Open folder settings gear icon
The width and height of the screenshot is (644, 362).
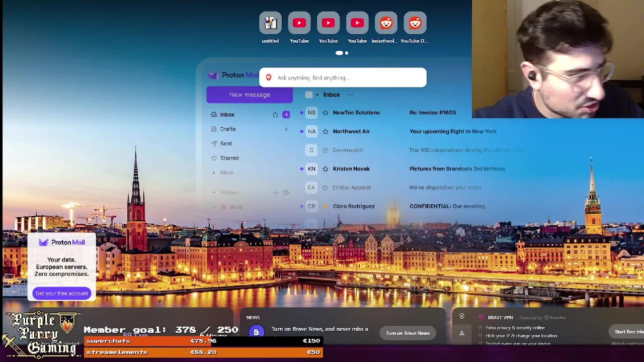click(x=286, y=193)
